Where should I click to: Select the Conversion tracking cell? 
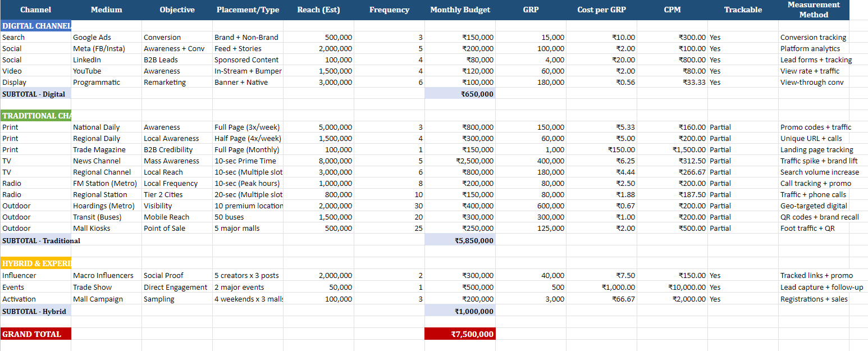click(814, 37)
